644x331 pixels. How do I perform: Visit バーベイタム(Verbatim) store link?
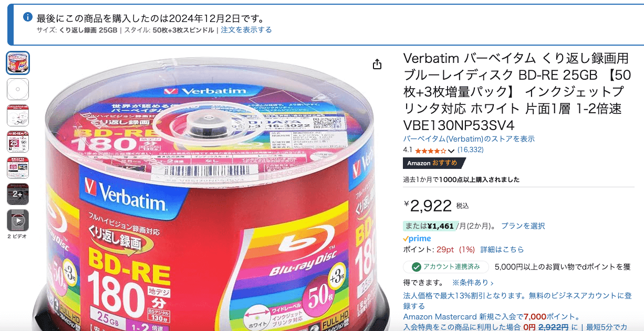pos(469,139)
